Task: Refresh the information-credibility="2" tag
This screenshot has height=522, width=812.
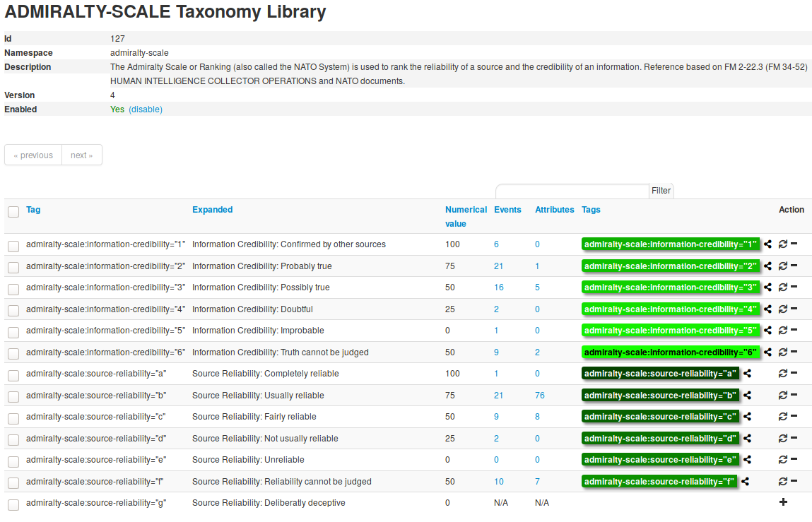Action: 783,266
